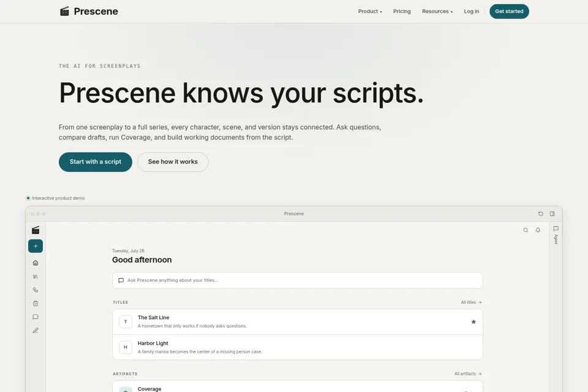
Task: Open The Salt Line title row
Action: coord(298,322)
